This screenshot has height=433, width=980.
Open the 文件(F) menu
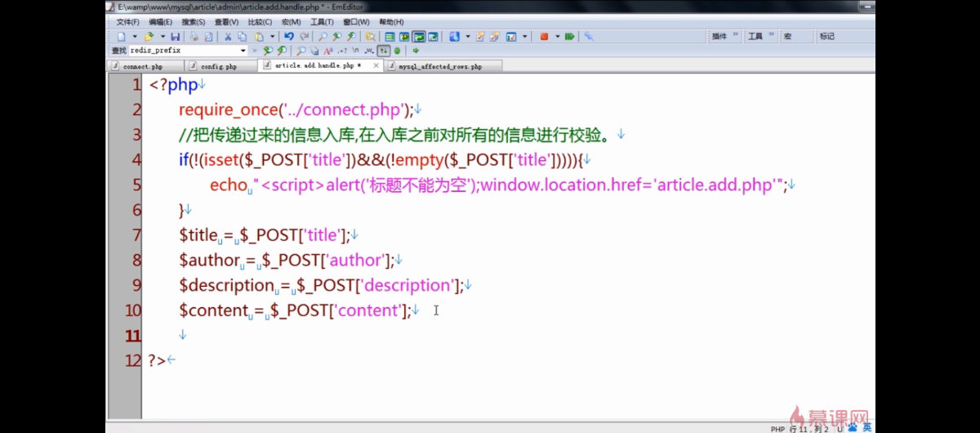127,22
